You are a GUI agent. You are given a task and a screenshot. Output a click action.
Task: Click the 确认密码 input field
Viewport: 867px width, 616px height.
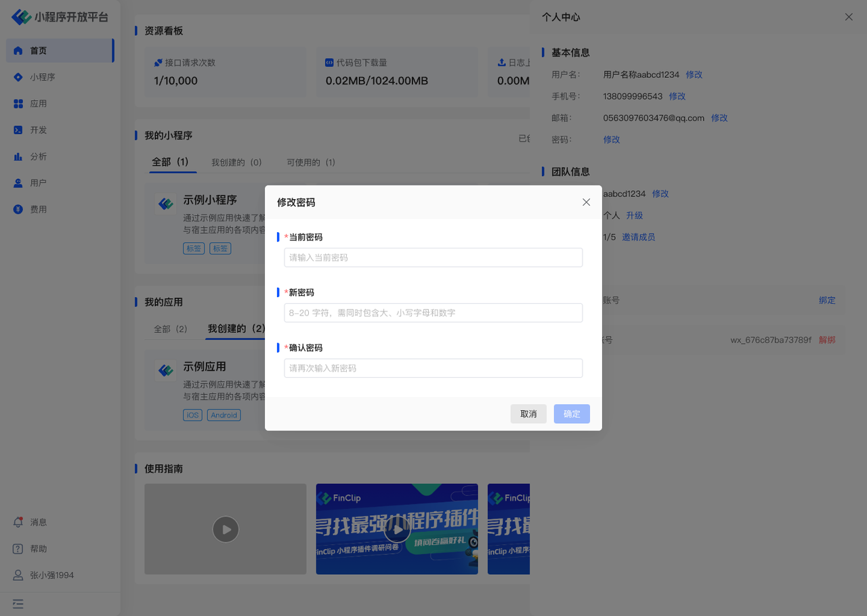click(433, 368)
